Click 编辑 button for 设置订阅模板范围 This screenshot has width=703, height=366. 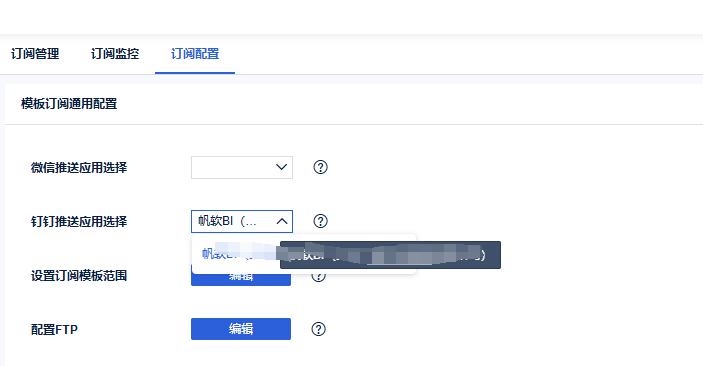click(241, 277)
